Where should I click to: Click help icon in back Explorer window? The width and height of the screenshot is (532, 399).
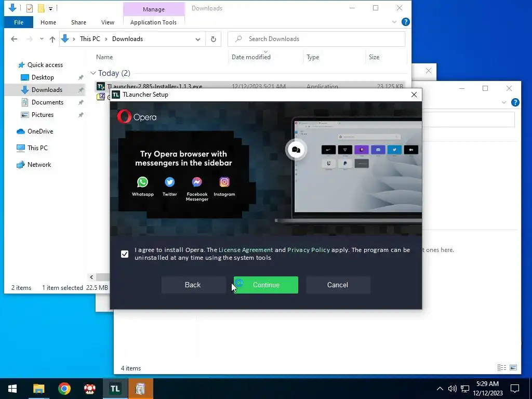(515, 102)
